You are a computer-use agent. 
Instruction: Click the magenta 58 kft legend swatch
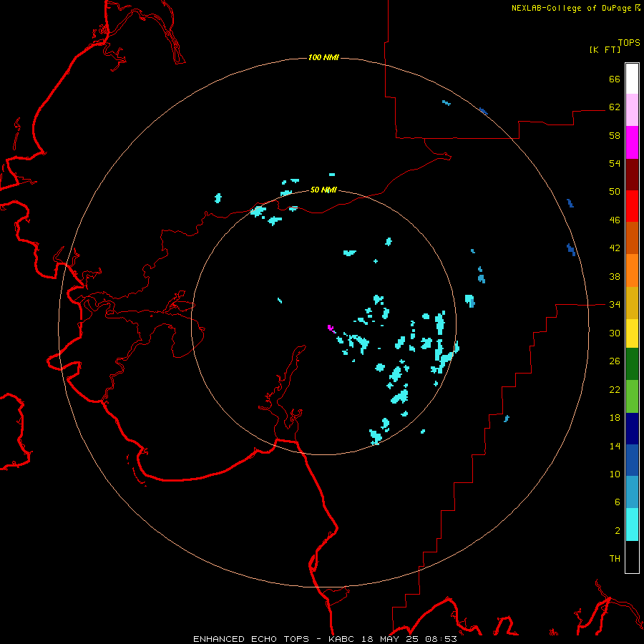[632, 142]
